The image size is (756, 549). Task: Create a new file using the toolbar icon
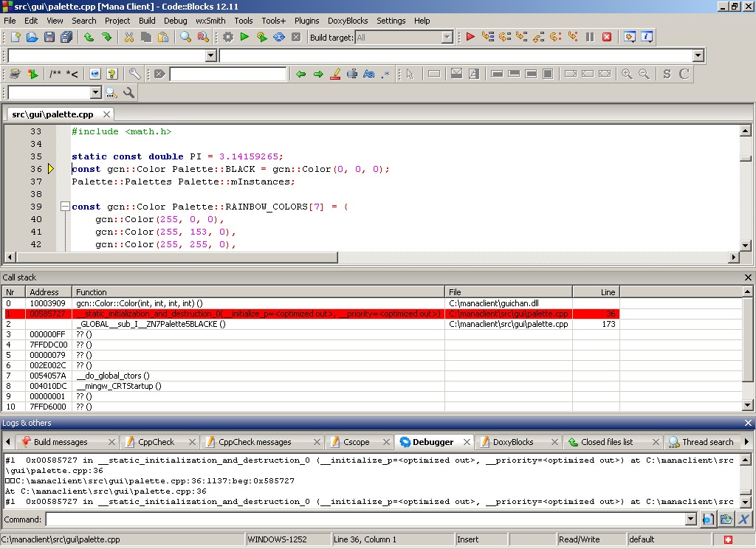click(16, 37)
